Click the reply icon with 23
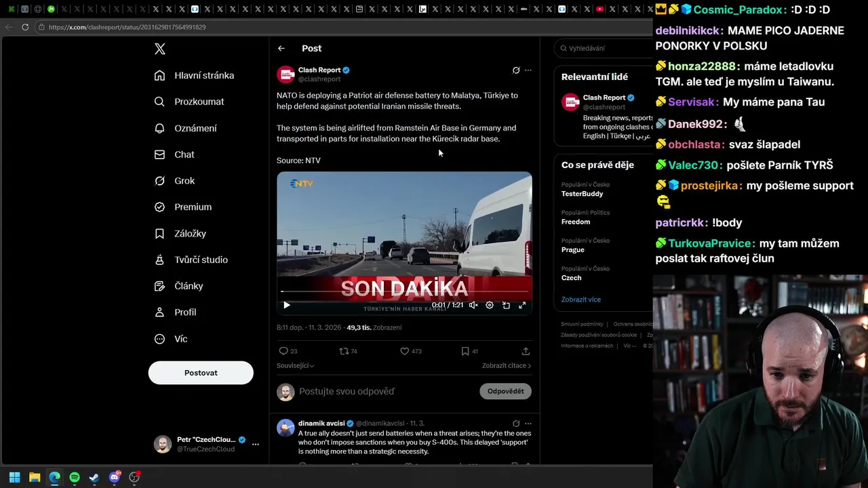The image size is (868, 488). [x=283, y=351]
